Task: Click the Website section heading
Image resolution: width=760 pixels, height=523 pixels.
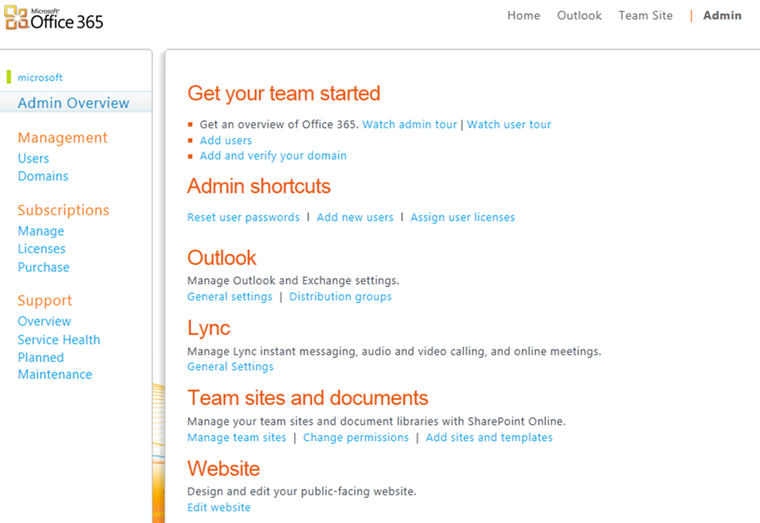Action: (223, 469)
